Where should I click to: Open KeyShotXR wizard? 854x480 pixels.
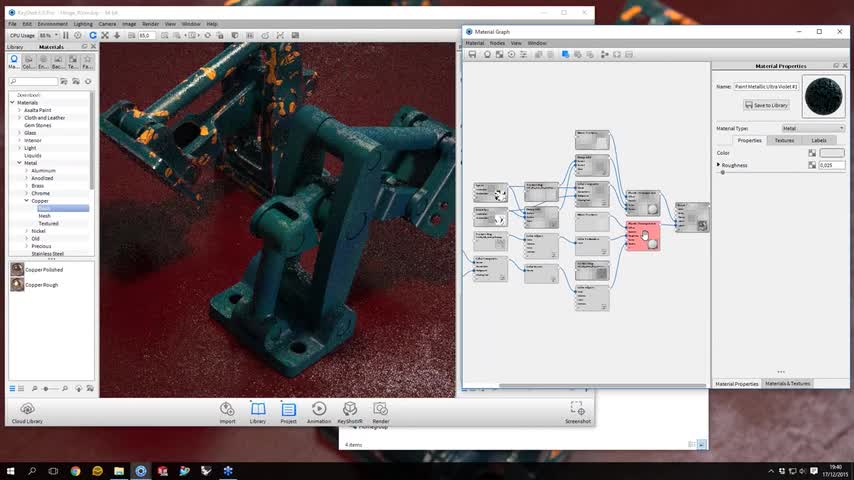pos(350,412)
